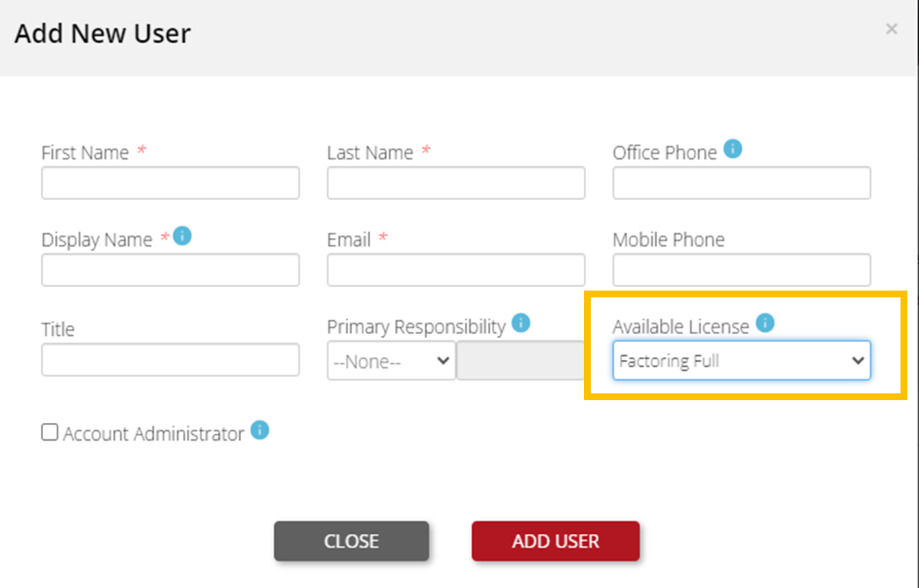Click inside the Mobile Phone field

click(741, 269)
